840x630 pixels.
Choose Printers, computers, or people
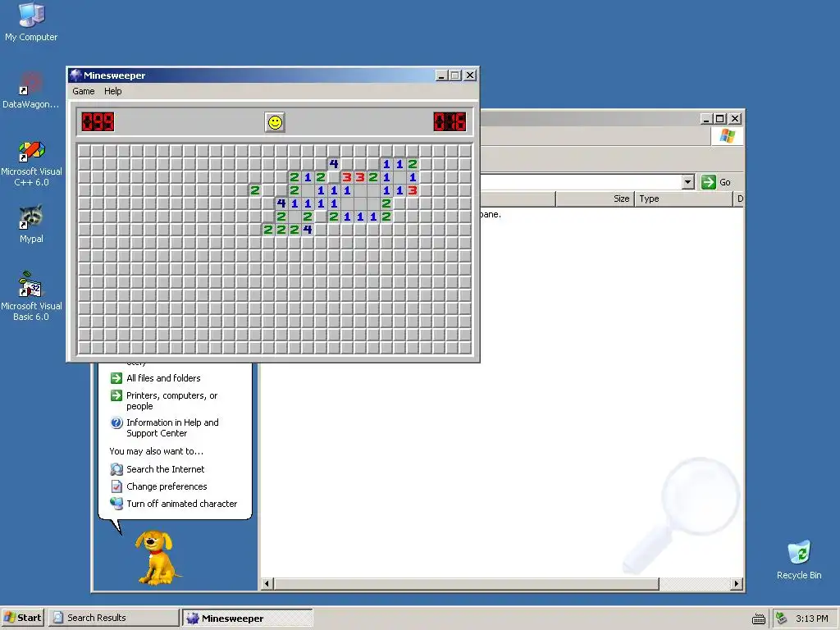point(172,400)
